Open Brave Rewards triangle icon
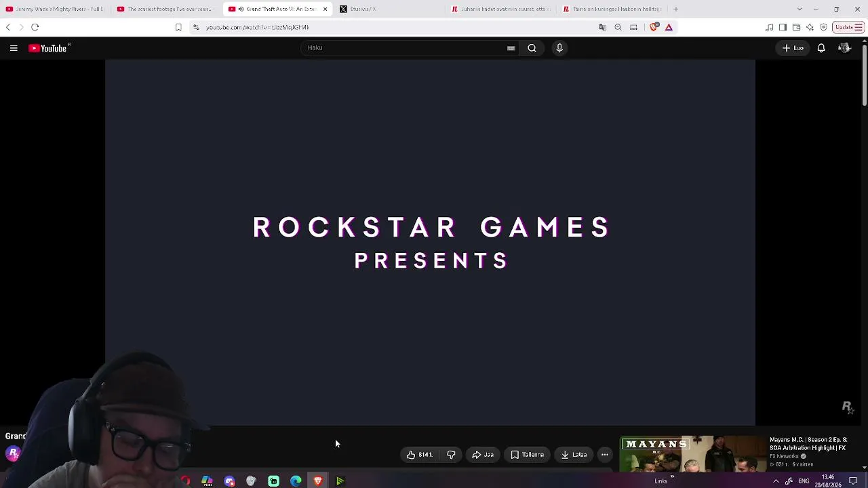This screenshot has width=868, height=488. 669,27
